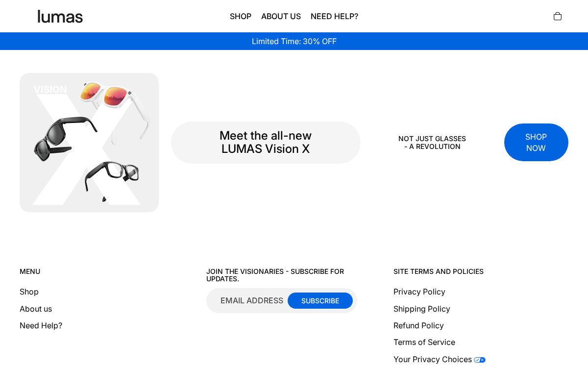Open the shopping cart bag icon

557,16
